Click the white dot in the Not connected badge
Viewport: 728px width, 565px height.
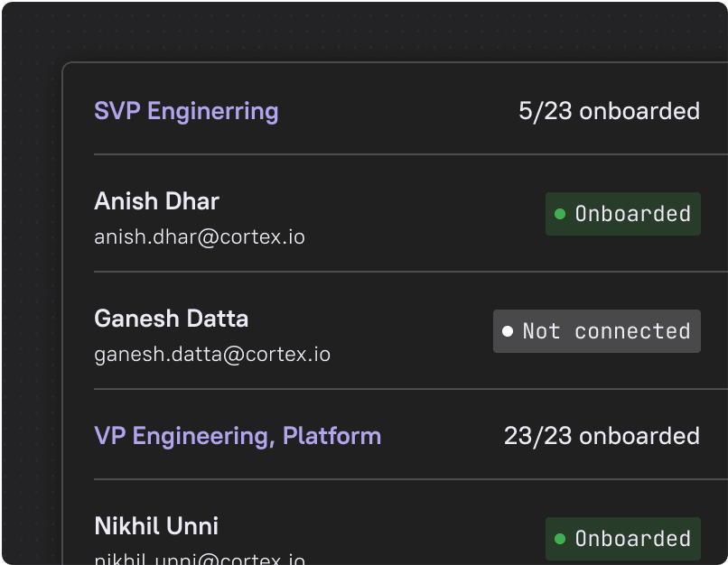click(508, 331)
